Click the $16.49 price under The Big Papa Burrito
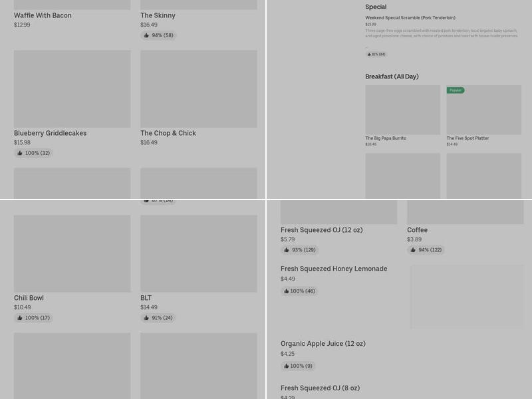 click(371, 144)
